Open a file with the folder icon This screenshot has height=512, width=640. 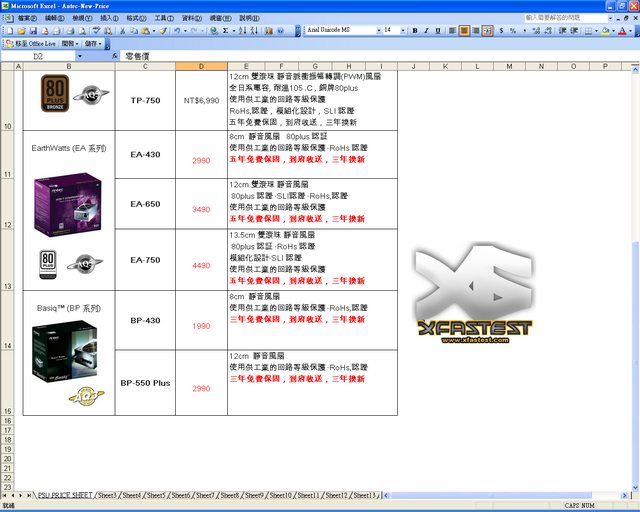pyautogui.click(x=22, y=31)
